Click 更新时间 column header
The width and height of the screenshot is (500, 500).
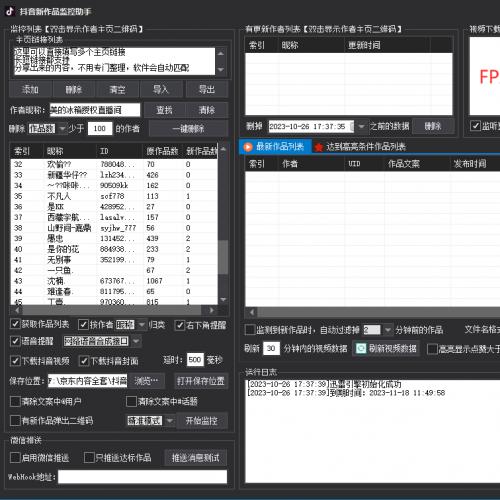(x=387, y=45)
